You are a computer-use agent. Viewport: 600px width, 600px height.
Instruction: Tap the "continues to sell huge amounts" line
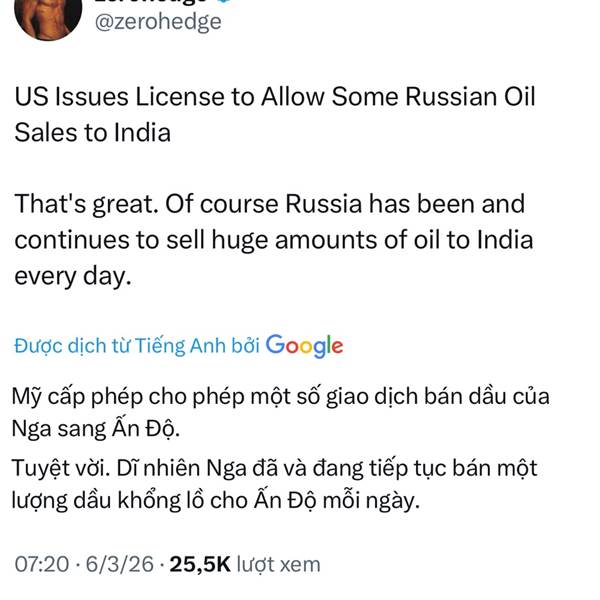click(x=273, y=240)
